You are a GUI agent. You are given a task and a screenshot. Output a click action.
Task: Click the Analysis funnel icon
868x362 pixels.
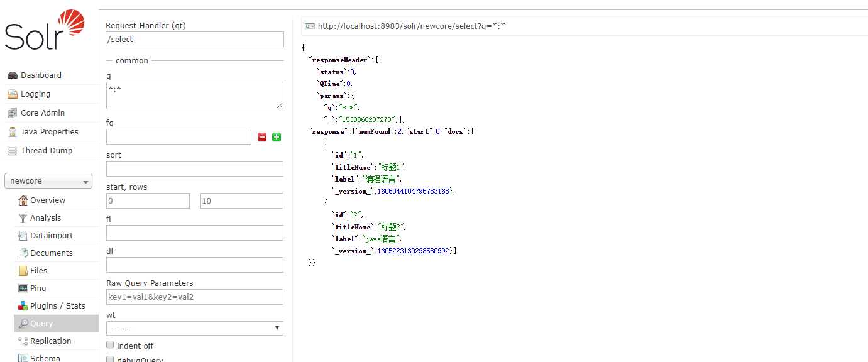[x=23, y=218]
